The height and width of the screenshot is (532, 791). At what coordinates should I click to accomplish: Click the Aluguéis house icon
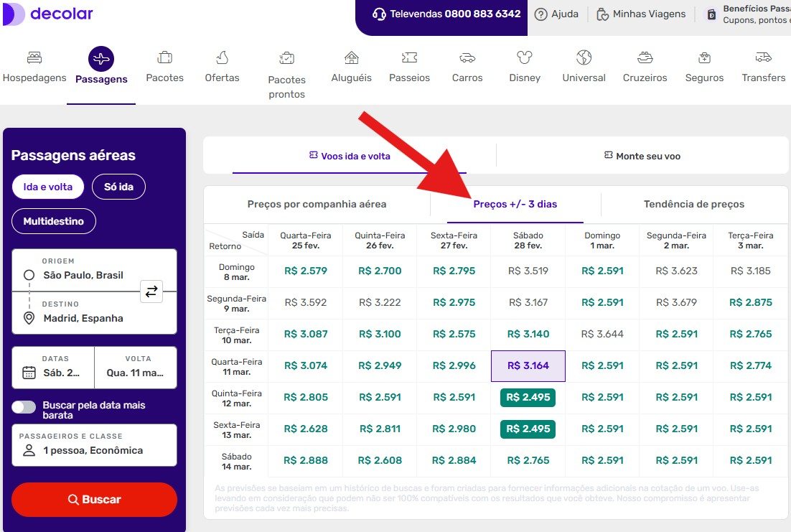pos(351,57)
